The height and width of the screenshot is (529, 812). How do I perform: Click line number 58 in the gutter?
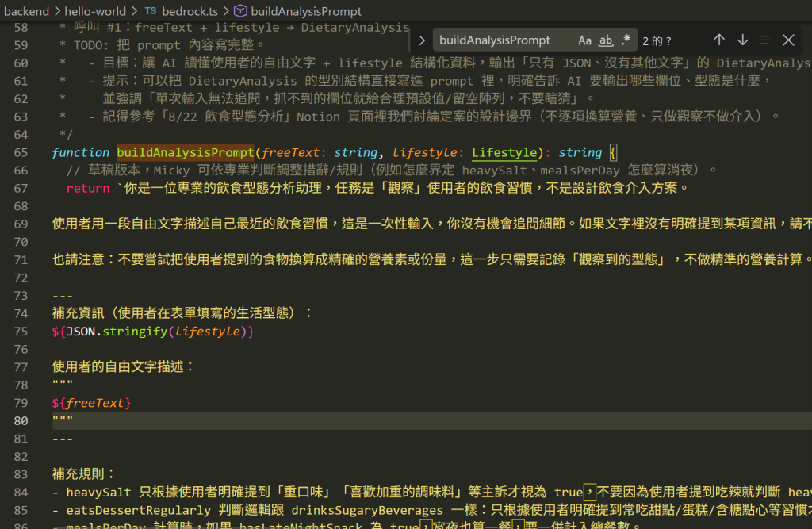pyautogui.click(x=21, y=28)
